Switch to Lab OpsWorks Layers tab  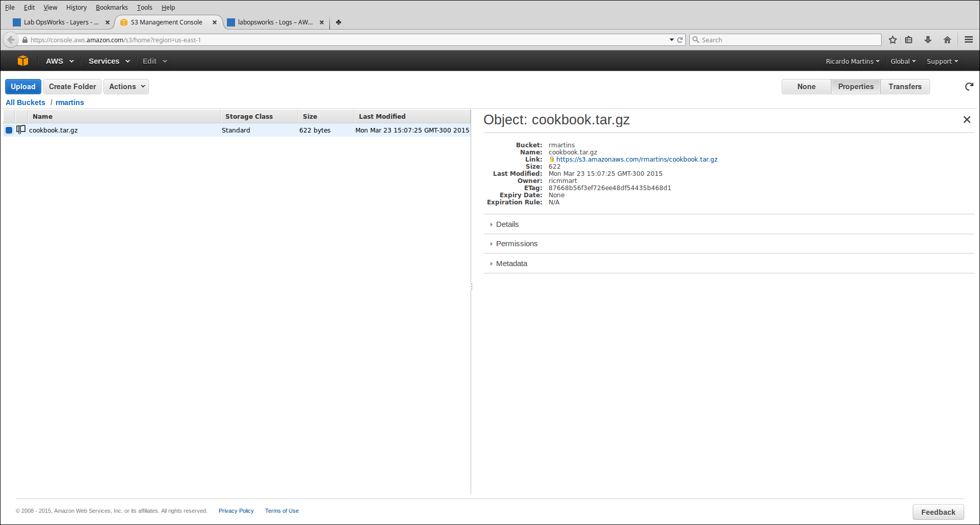pos(60,22)
